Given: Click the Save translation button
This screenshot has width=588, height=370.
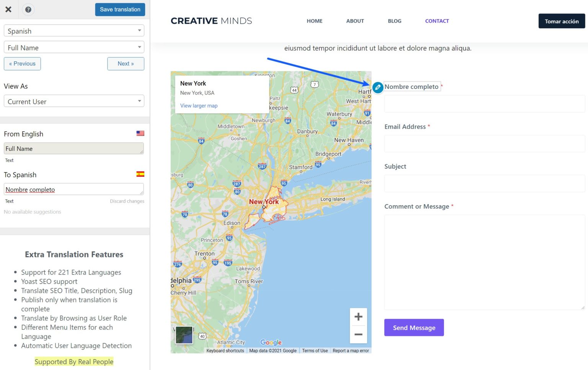Looking at the screenshot, I should (x=120, y=9).
